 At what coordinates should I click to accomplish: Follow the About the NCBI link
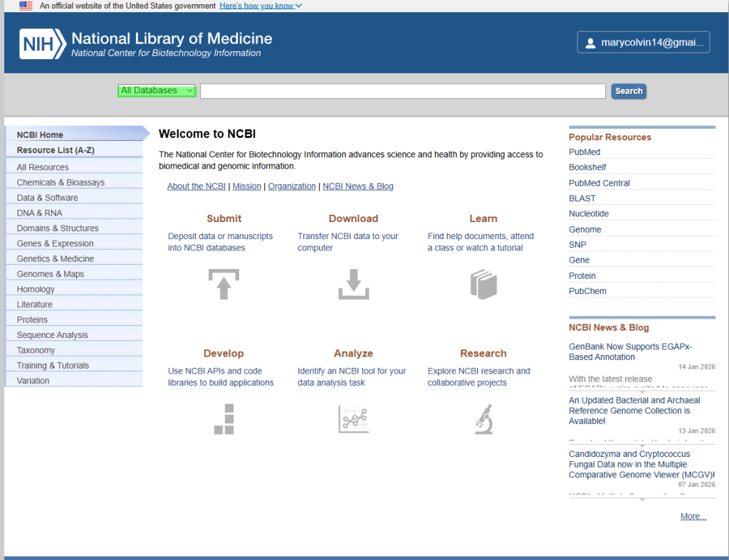click(196, 186)
